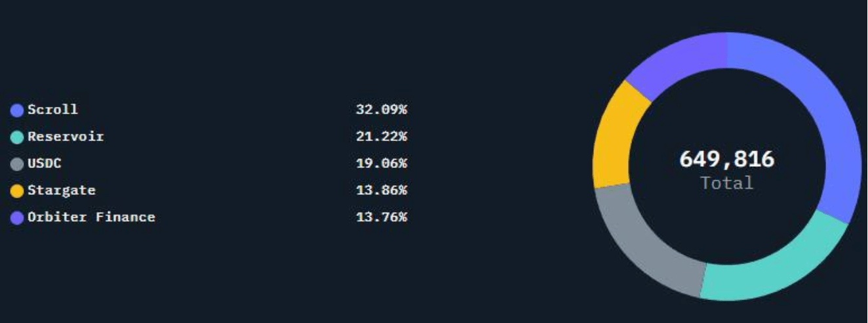Select the USDC legend label
The width and height of the screenshot is (868, 323).
(45, 163)
